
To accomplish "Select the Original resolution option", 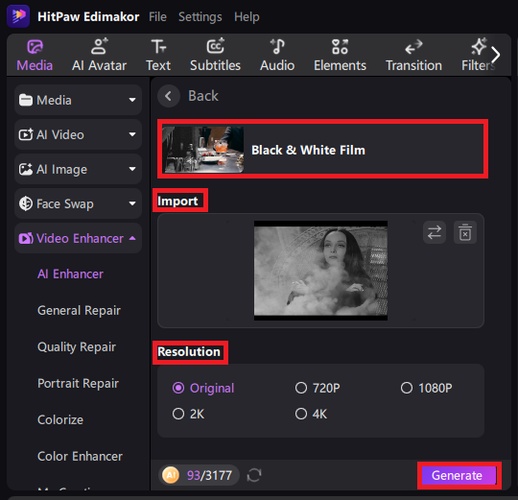I will click(x=203, y=388).
